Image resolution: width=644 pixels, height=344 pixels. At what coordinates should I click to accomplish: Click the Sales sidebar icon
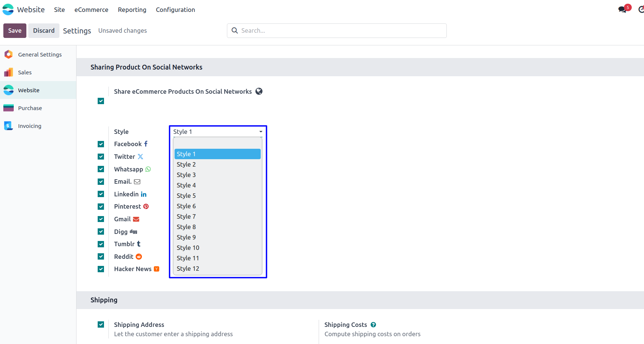(x=9, y=73)
